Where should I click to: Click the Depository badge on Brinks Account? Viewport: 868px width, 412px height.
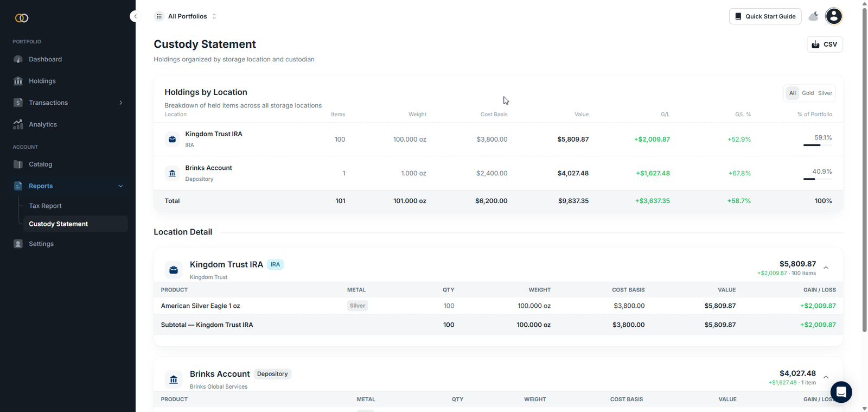272,374
